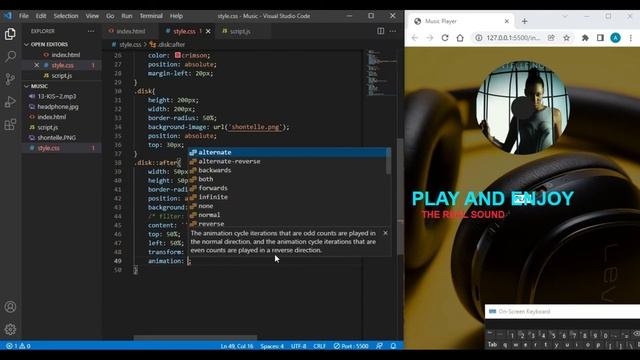Share this page icon in address bar
This screenshot has height=360, width=640.
(x=551, y=38)
